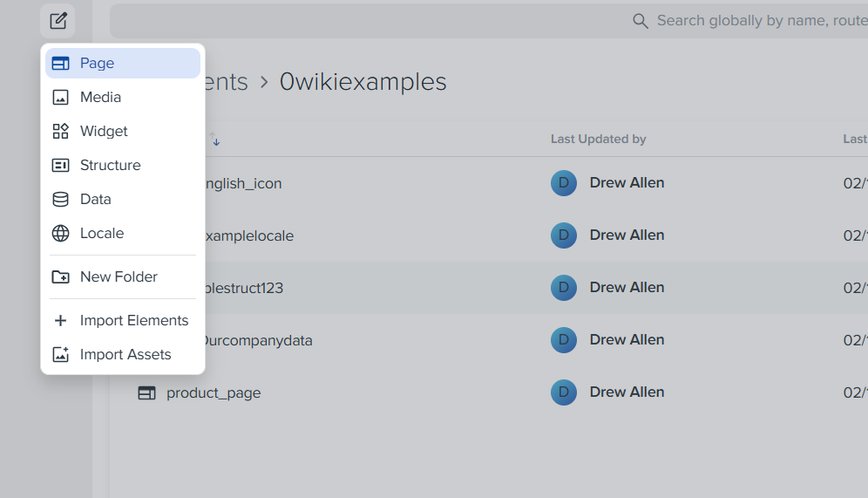Select Import Assets from the menu
Image resolution: width=868 pixels, height=498 pixels.
tap(123, 354)
